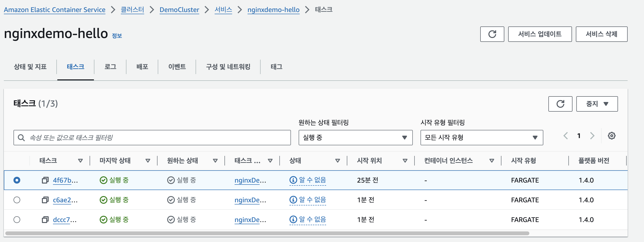Click the service refresh icon button
This screenshot has height=242, width=644.
492,34
